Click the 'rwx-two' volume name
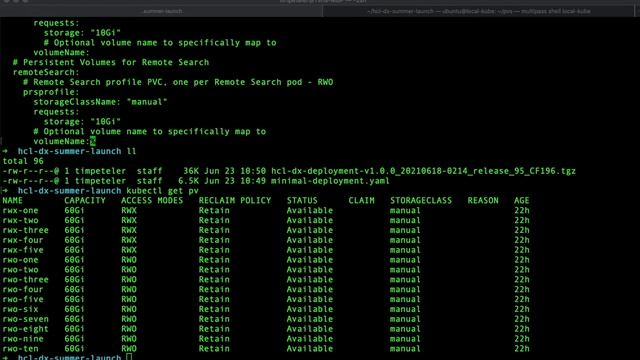Image resolution: width=640 pixels, height=360 pixels. click(20, 220)
